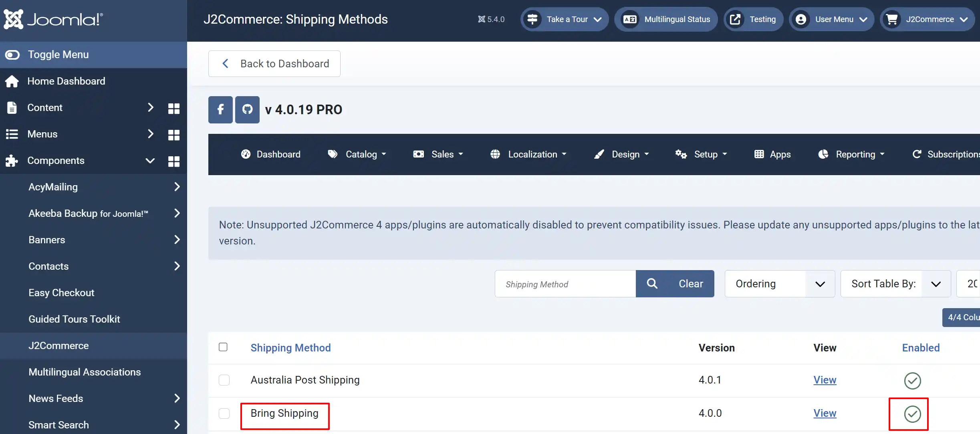
Task: Expand the Akeeba Backup submenu arrow
Action: point(177,213)
